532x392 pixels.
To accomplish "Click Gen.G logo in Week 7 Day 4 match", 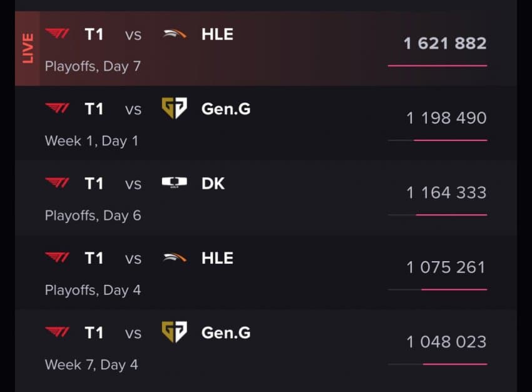I will 175,333.
